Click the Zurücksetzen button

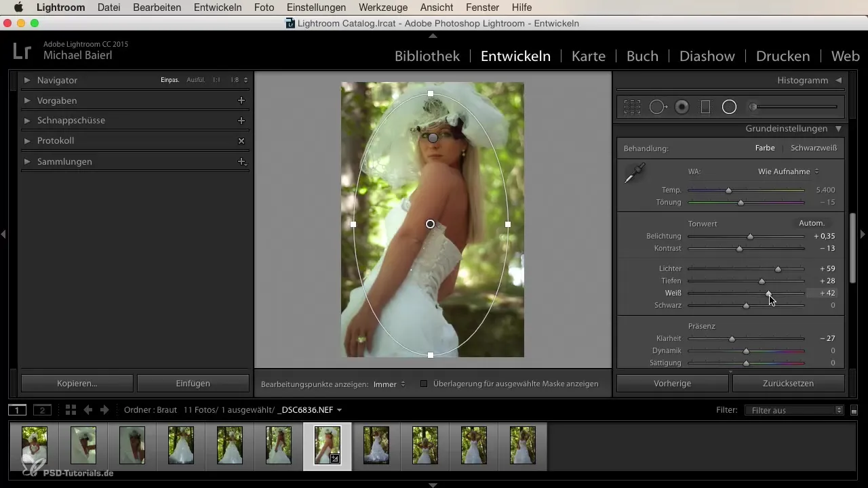tap(788, 383)
